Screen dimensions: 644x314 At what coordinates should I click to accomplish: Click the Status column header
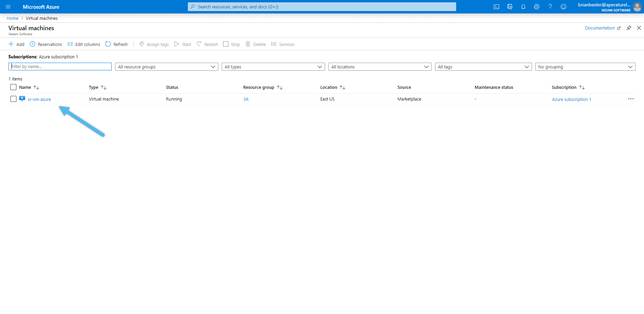click(x=172, y=87)
